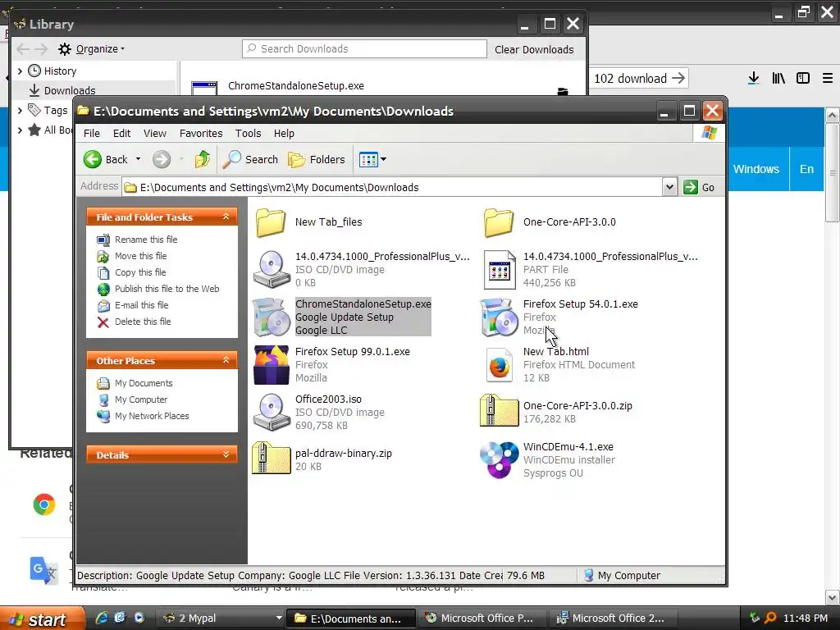Open the Edit menu
This screenshot has width=840, height=630.
coord(121,134)
